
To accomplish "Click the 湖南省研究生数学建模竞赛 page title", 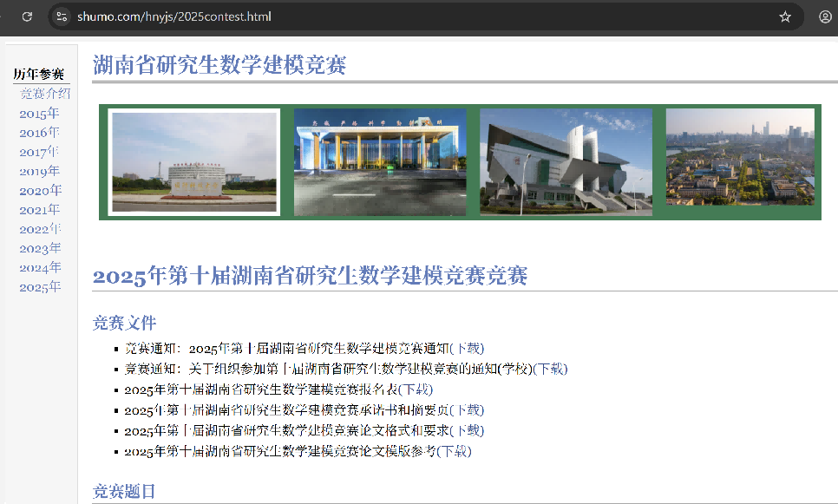I will pyautogui.click(x=219, y=65).
